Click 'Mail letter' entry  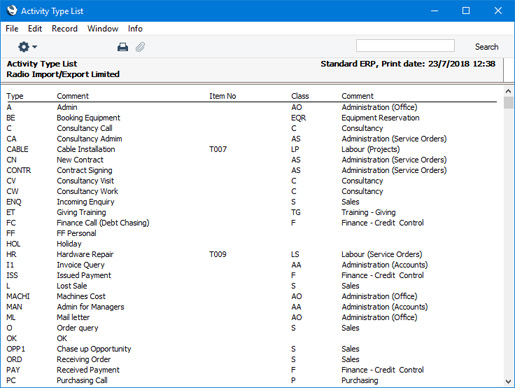(73, 317)
